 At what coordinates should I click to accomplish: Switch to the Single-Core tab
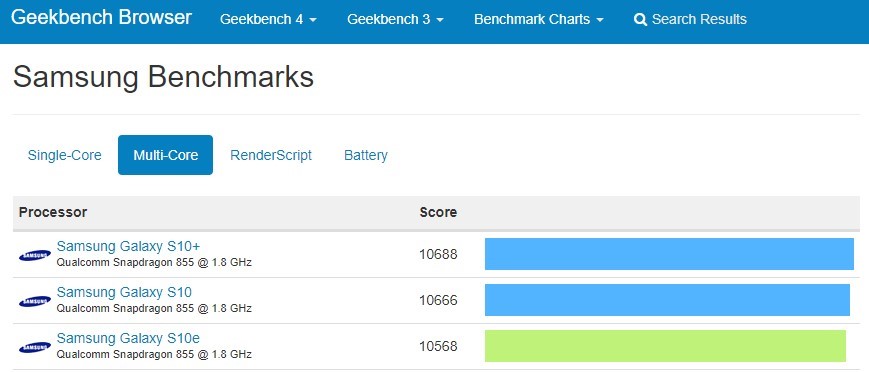point(65,155)
